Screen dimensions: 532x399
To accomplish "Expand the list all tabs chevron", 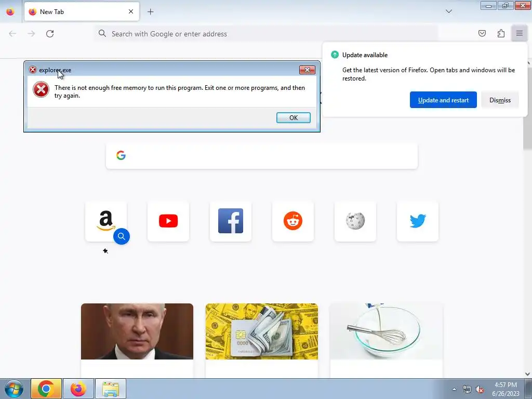I will 448,11.
